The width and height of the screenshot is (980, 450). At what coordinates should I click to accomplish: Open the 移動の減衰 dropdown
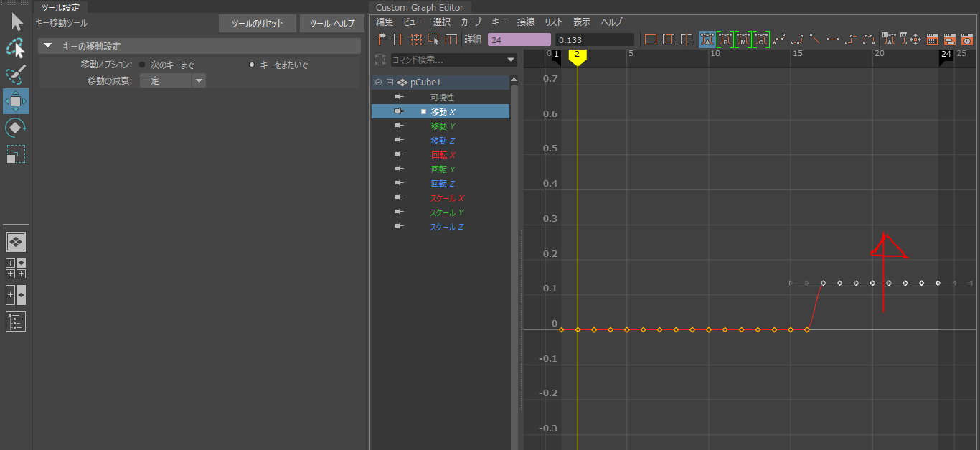(x=199, y=80)
